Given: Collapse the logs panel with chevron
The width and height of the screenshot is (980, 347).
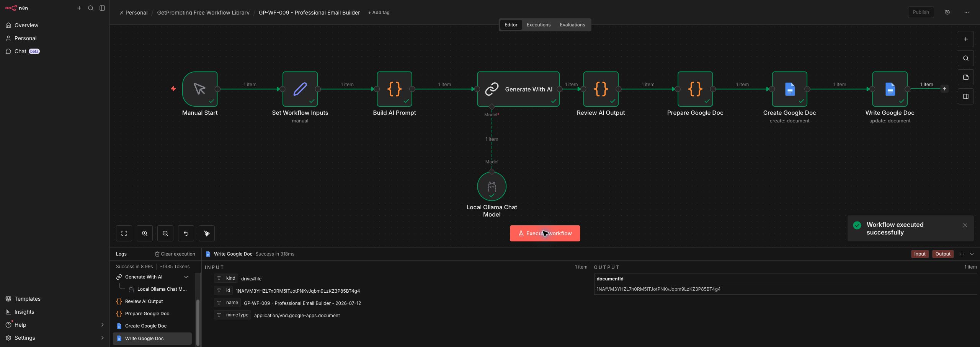Looking at the screenshot, I should pos(972,254).
